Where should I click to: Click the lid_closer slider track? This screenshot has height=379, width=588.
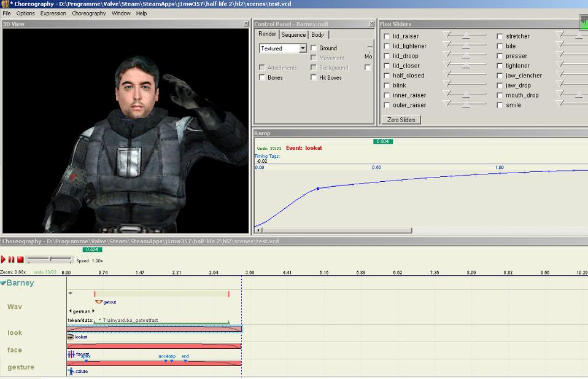(x=465, y=64)
